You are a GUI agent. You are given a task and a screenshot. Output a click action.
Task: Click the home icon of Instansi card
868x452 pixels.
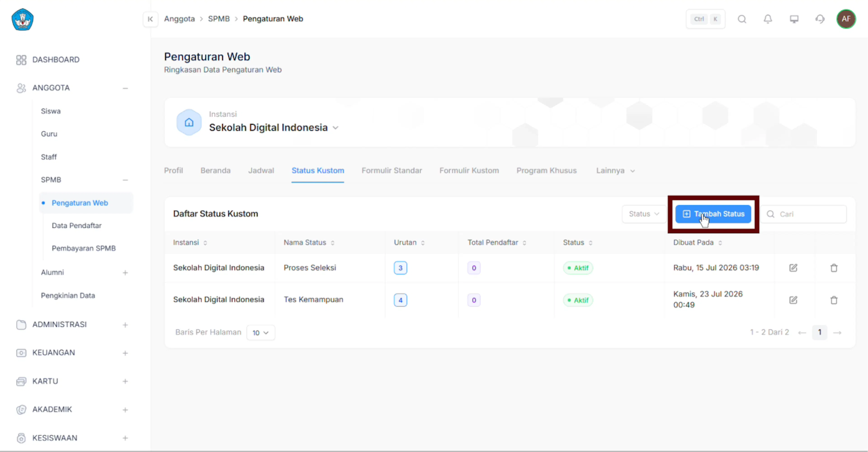coord(189,122)
